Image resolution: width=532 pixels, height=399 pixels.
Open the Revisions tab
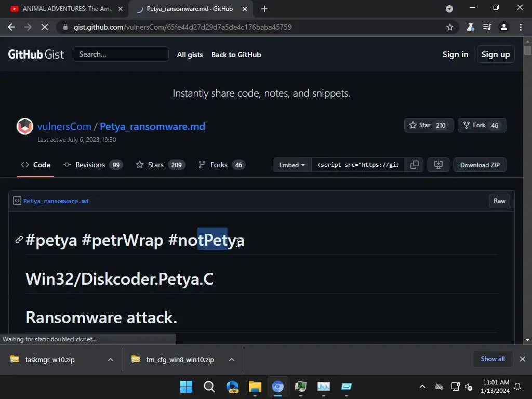[x=92, y=165]
